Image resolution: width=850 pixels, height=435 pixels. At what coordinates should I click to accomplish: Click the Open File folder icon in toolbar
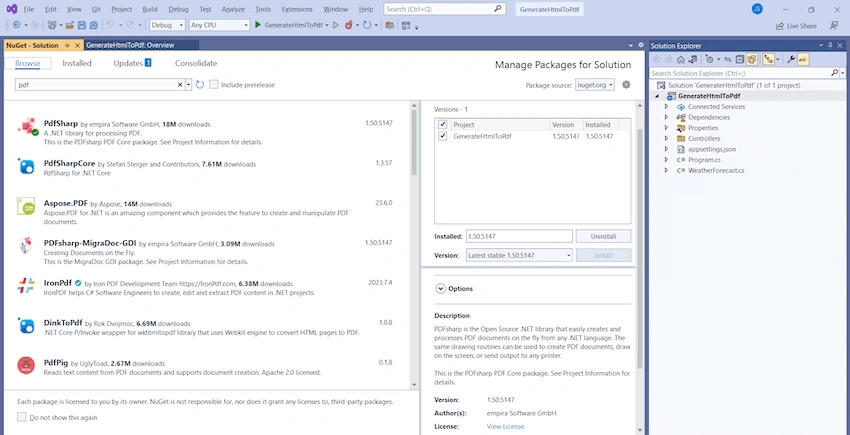(x=70, y=25)
